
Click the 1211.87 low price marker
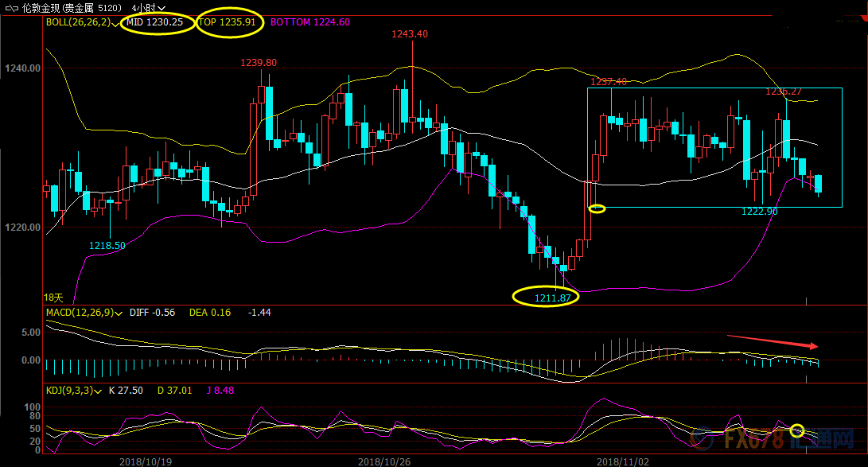(552, 298)
